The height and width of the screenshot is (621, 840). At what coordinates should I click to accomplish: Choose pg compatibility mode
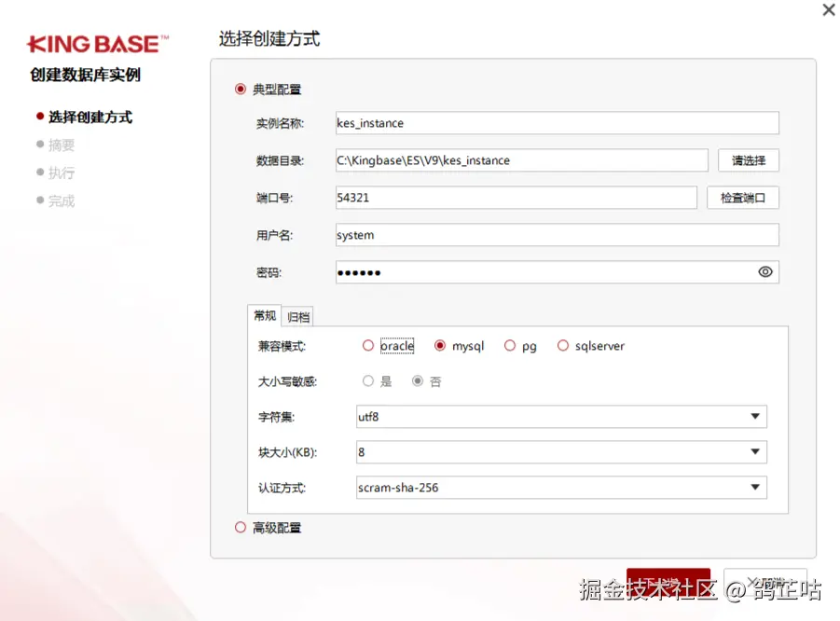[509, 346]
